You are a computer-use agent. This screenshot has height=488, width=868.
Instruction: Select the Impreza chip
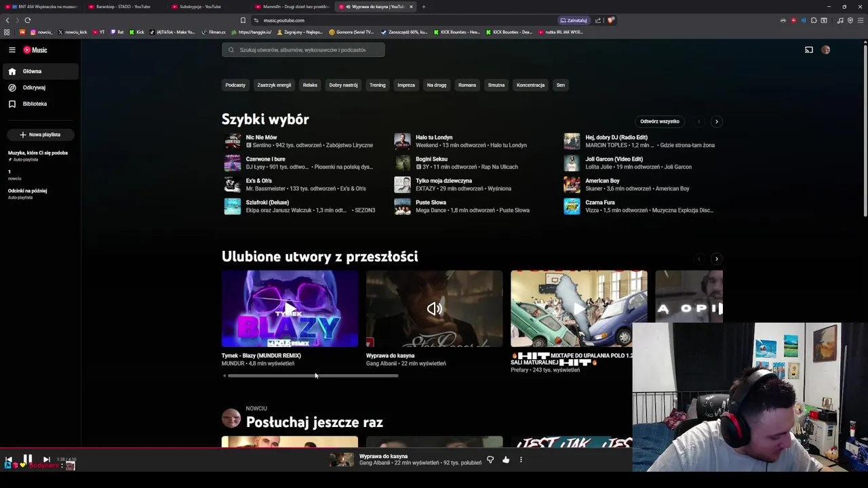coord(406,85)
